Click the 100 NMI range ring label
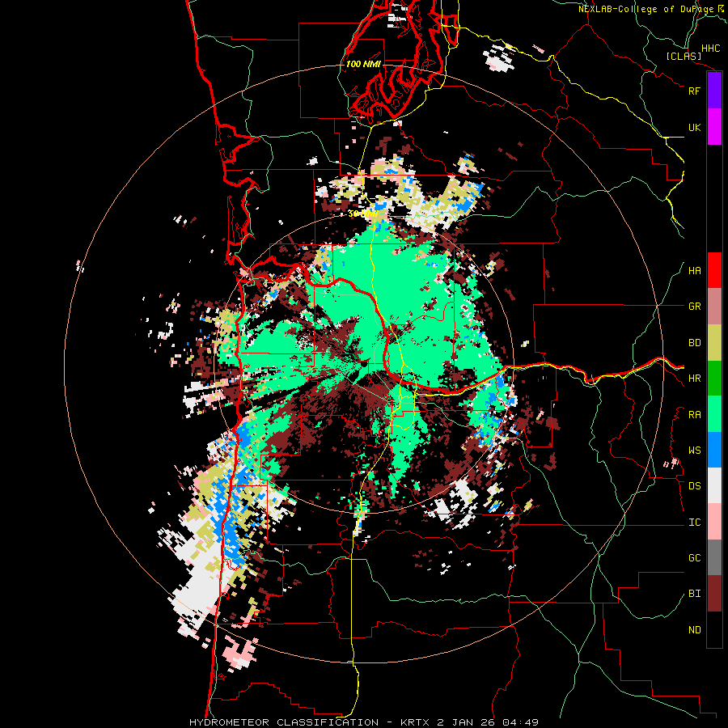This screenshot has height=728, width=728. (363, 64)
